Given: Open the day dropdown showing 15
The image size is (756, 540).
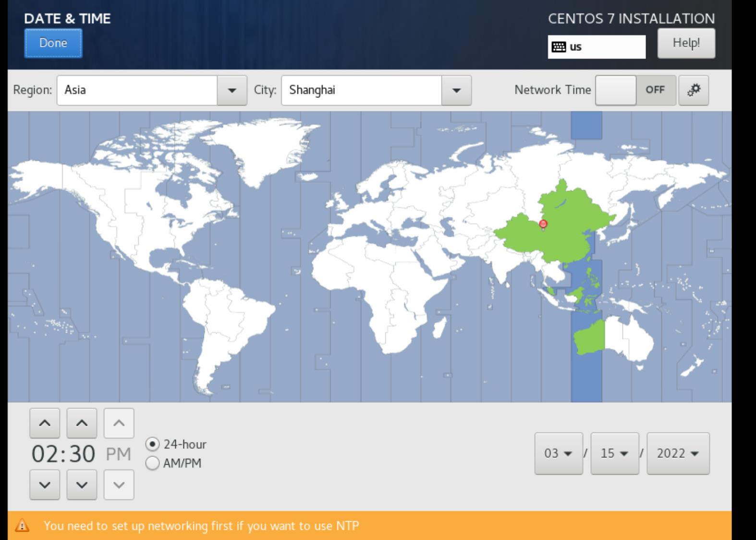Looking at the screenshot, I should [x=615, y=454].
